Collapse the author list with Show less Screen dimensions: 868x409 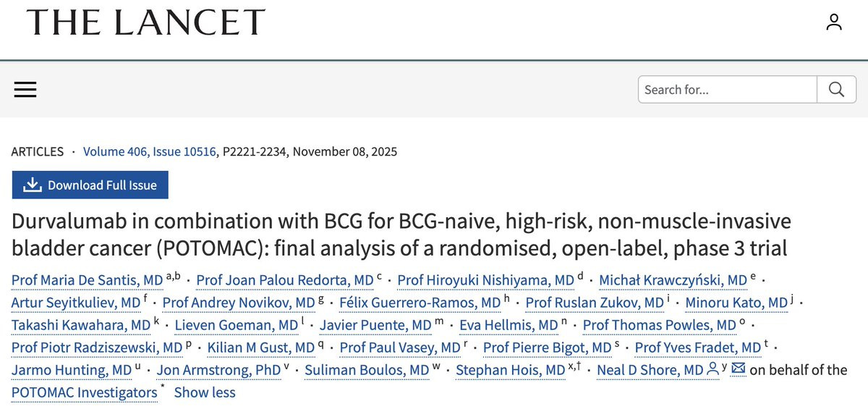pos(205,392)
